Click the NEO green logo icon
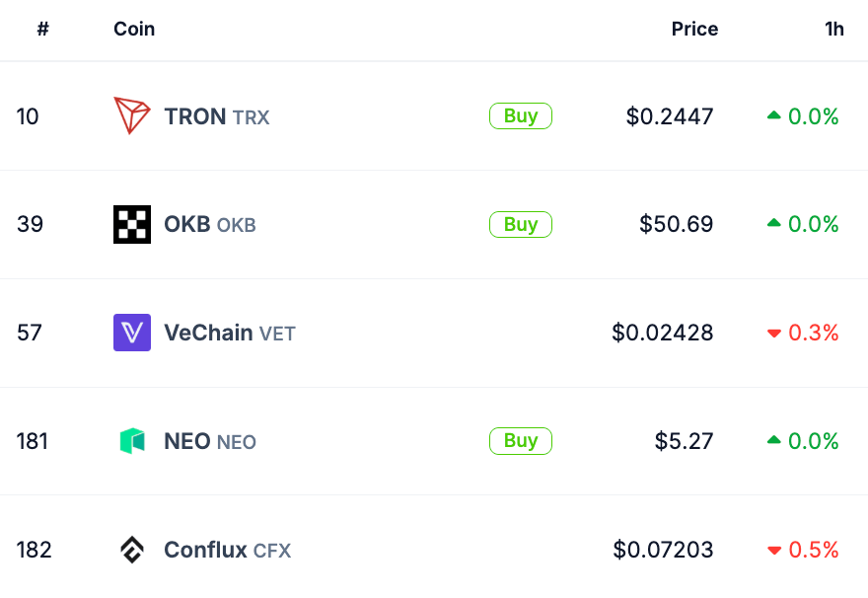 coord(132,441)
